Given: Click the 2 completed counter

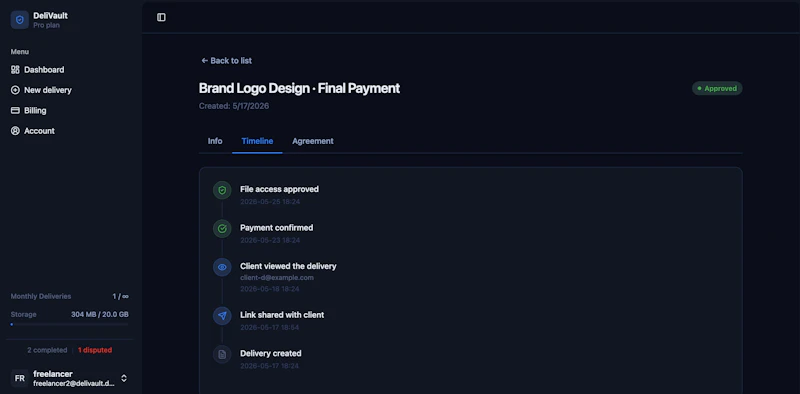Looking at the screenshot, I should pyautogui.click(x=47, y=350).
